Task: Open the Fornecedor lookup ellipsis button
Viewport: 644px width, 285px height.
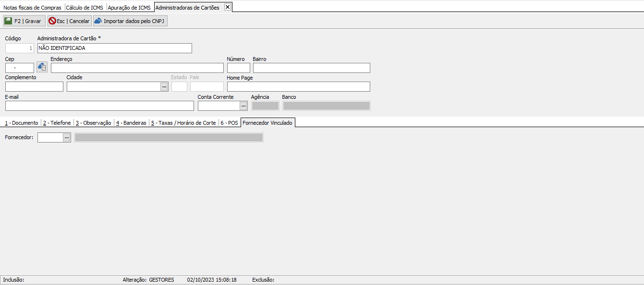Action: coord(67,138)
